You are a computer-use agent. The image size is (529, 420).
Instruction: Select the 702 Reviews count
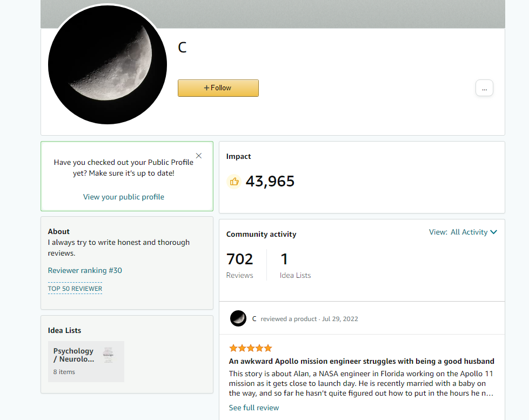pyautogui.click(x=239, y=265)
